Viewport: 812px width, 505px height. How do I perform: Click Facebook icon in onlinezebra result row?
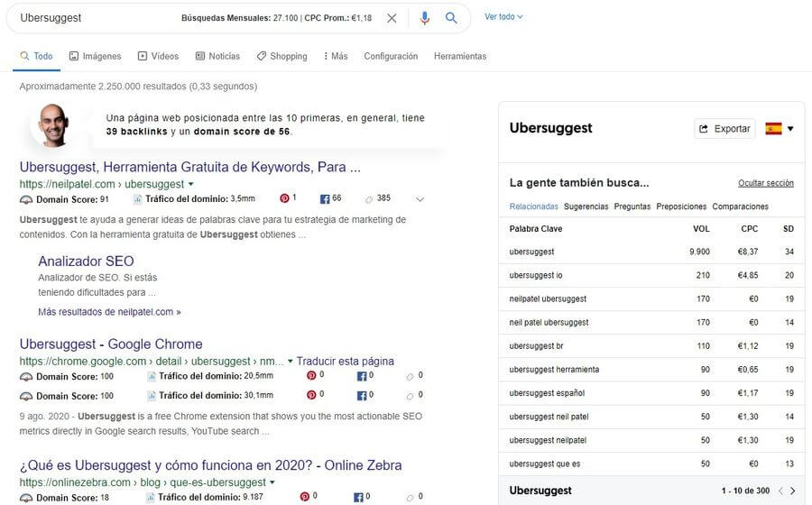tap(358, 497)
